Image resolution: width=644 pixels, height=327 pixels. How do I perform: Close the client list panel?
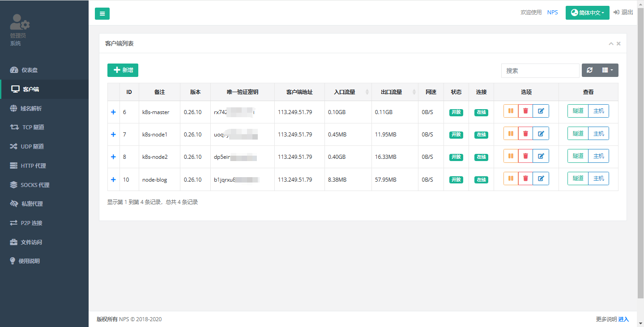(618, 44)
